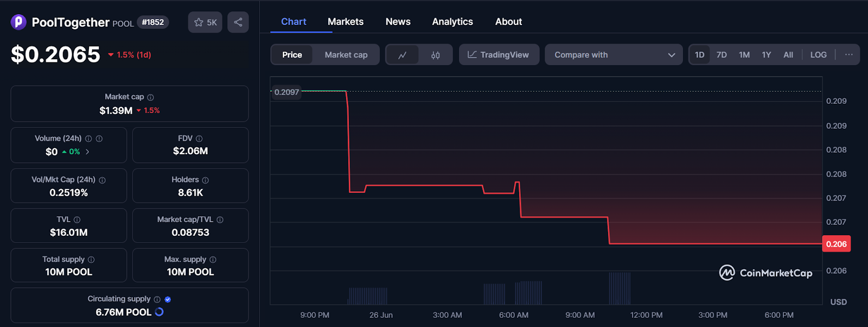Screen dimensions: 868x327
Task: Show Market cap info tooltip icon
Action: 151,97
